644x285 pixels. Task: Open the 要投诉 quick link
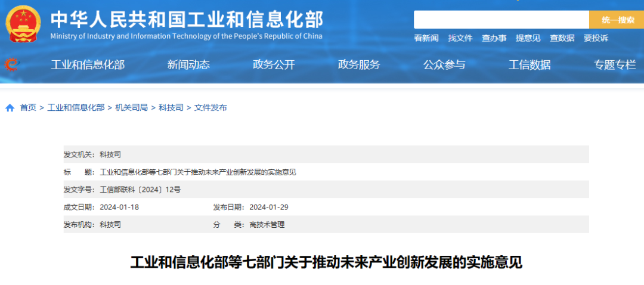point(596,38)
